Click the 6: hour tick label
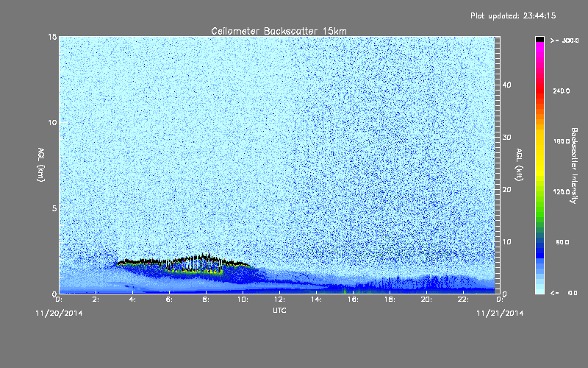The image size is (588, 368). [x=169, y=300]
